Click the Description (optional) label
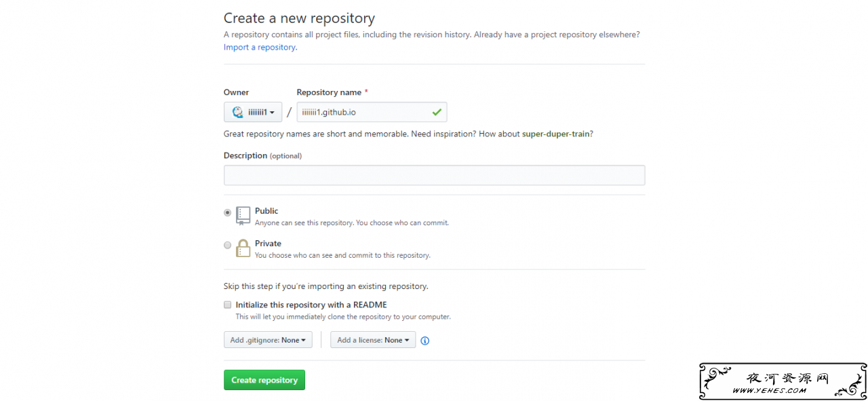The width and height of the screenshot is (868, 401). coord(262,155)
